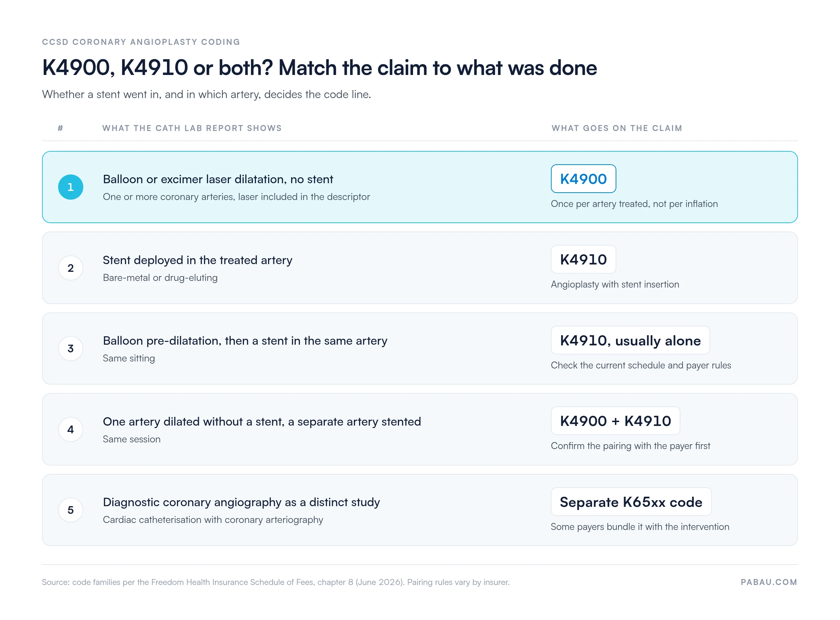This screenshot has height=620, width=840.
Task: Select the number 4 circle badge
Action: (x=70, y=429)
